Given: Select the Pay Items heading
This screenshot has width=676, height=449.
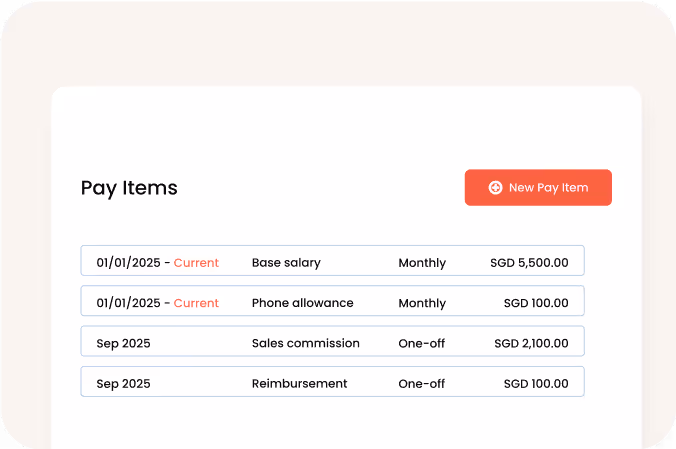Looking at the screenshot, I should [x=129, y=188].
